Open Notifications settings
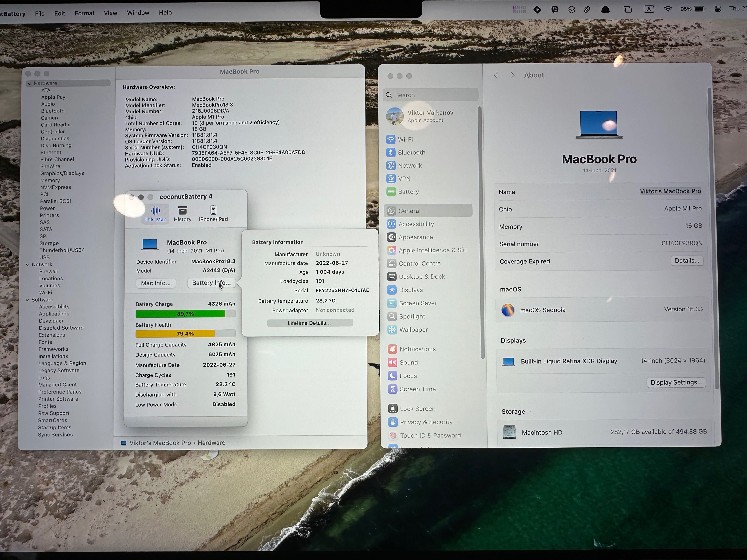This screenshot has height=560, width=747. (x=412, y=349)
